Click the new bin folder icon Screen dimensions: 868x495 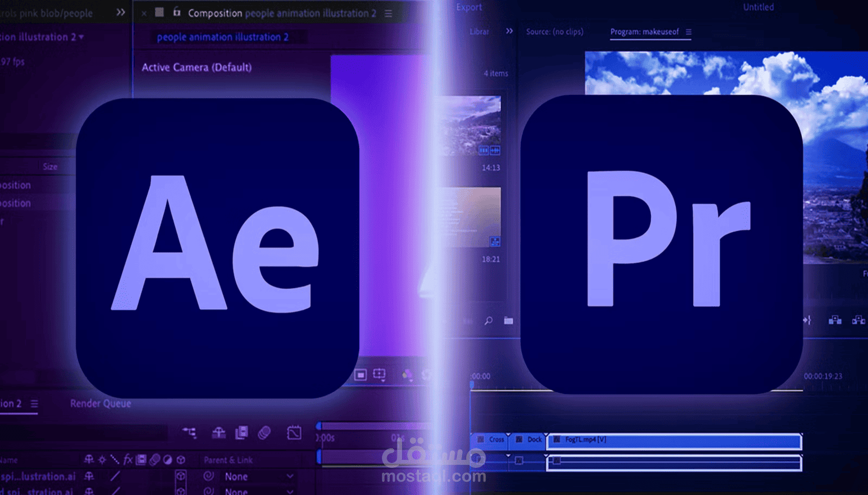coord(509,320)
